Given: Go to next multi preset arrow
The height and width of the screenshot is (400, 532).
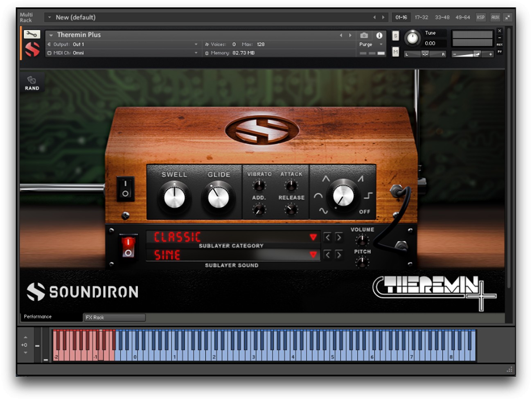Looking at the screenshot, I should 383,17.
